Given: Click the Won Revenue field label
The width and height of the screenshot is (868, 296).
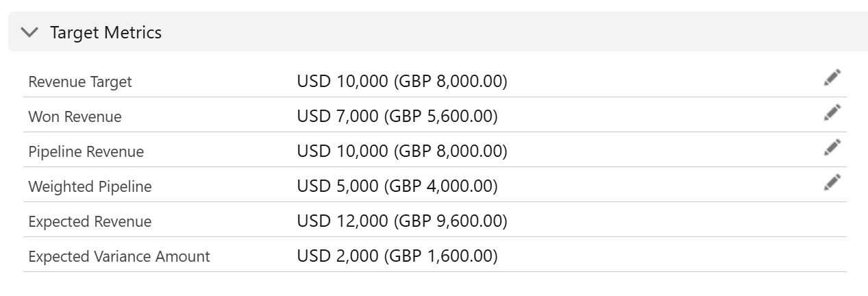Looking at the screenshot, I should (75, 117).
